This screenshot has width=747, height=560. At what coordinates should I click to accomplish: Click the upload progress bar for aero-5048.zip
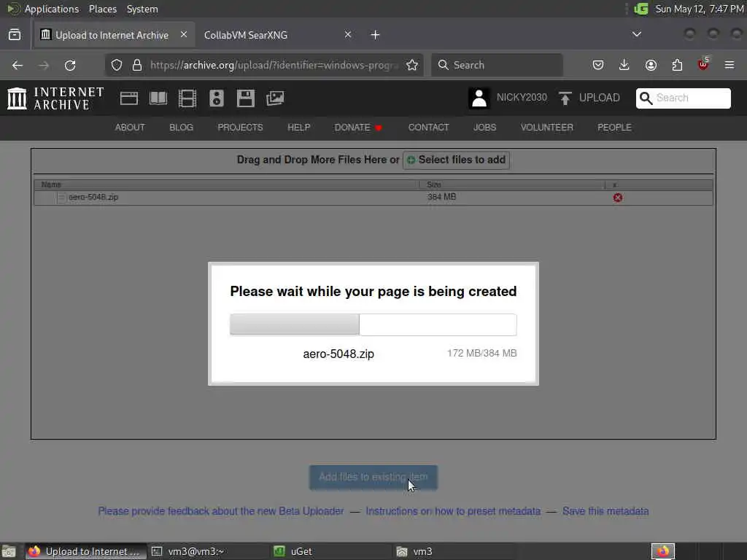[373, 324]
